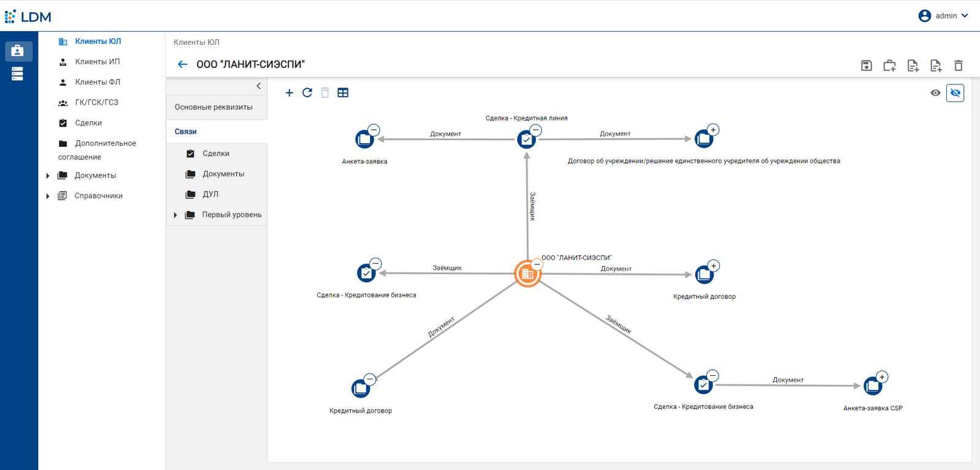Select Клиенты ИП in the sidebar

click(x=97, y=62)
